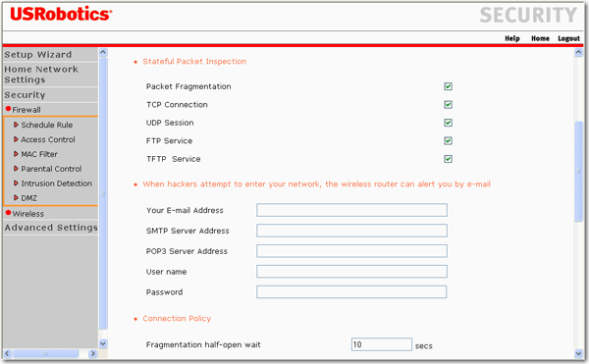Screen dimensions: 589x364
Task: Click Fragmentation half-open wait value field
Action: [x=382, y=344]
